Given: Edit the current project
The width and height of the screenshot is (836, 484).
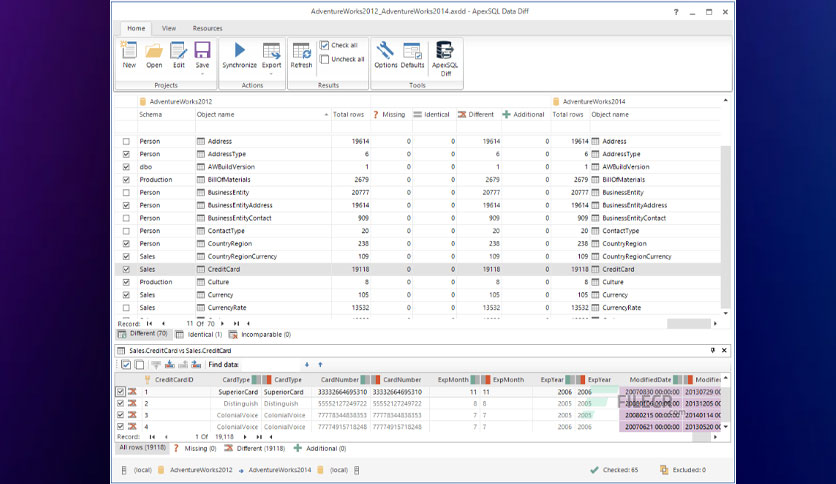Looking at the screenshot, I should (x=179, y=55).
